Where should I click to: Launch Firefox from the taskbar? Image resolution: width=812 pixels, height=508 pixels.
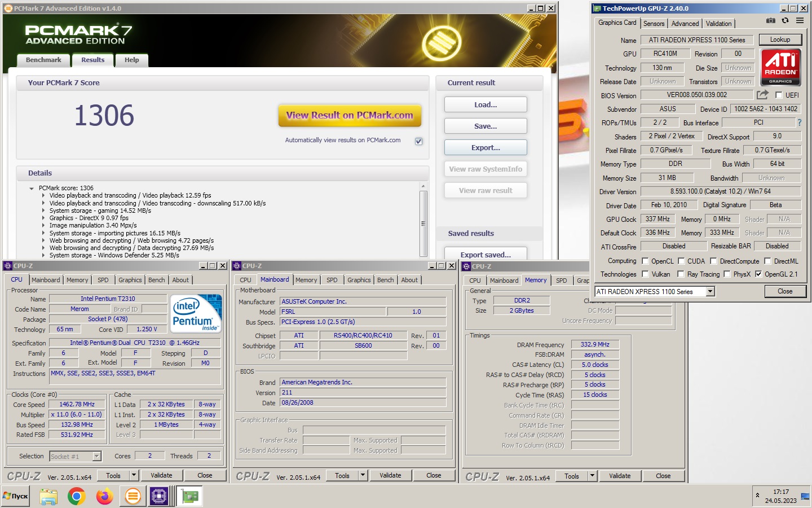click(x=104, y=496)
